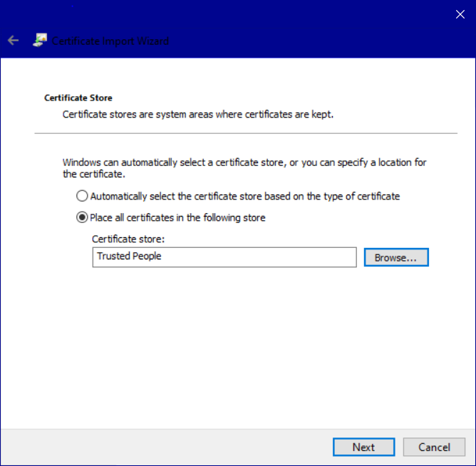Open the store browser with Browse button
476x466 pixels.
coord(396,257)
